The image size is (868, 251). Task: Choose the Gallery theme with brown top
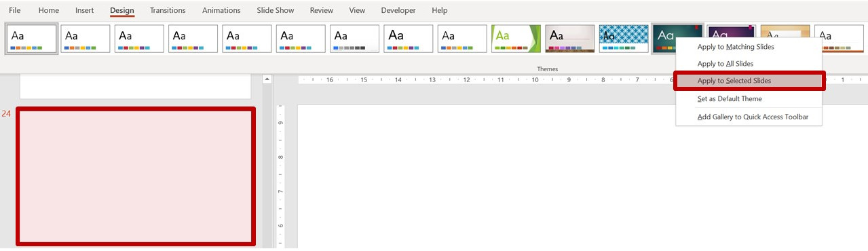click(570, 39)
